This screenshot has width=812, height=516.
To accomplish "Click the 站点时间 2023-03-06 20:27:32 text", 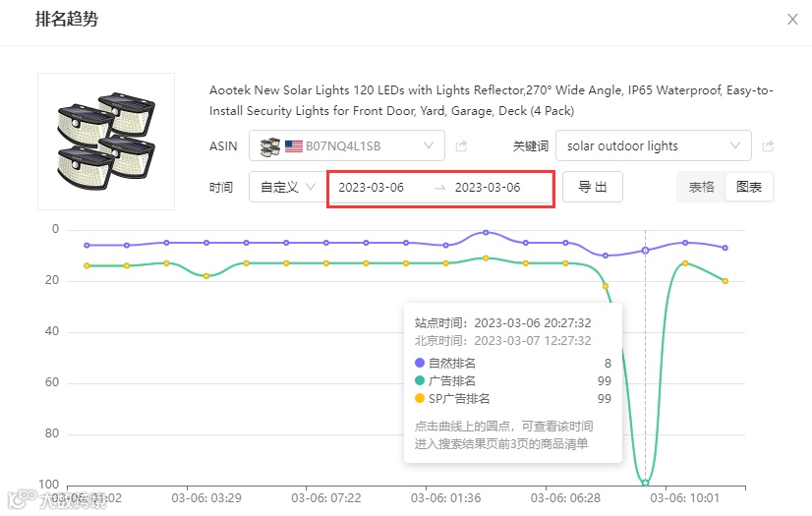I will [503, 323].
